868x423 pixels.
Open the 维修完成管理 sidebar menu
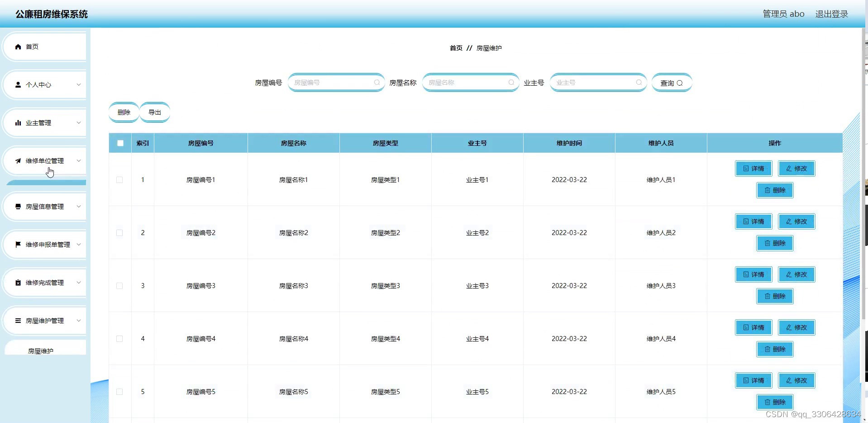[44, 283]
